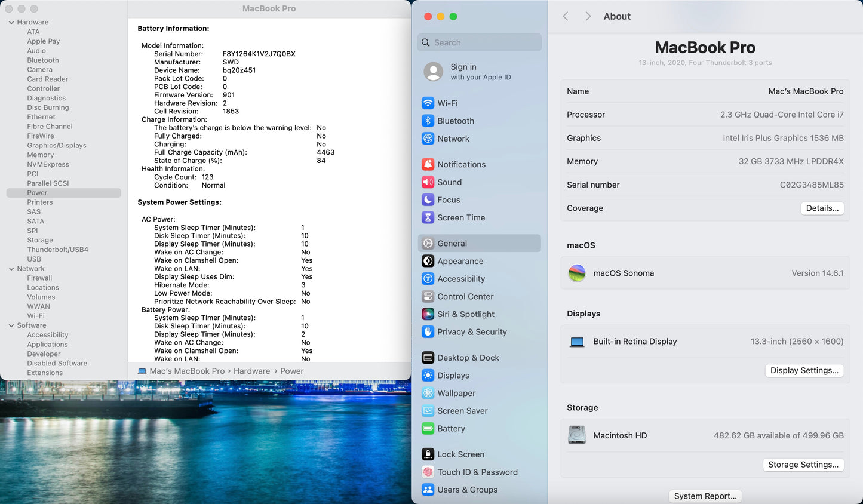Collapse the Network tree section

point(11,269)
